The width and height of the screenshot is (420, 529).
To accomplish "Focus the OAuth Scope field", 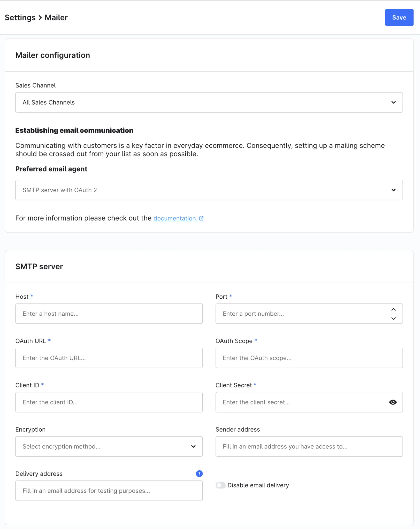I will pyautogui.click(x=309, y=358).
